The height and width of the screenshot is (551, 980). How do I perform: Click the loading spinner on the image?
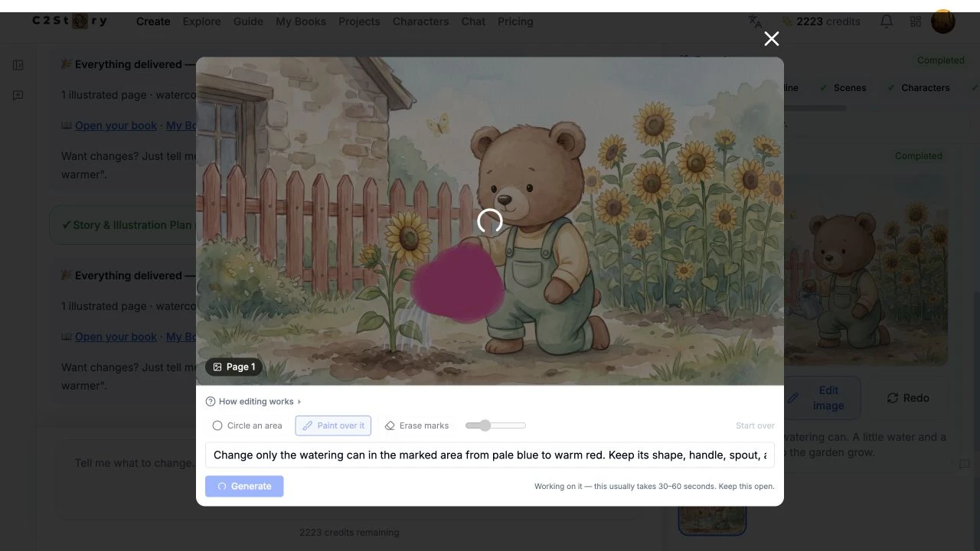pos(490,221)
